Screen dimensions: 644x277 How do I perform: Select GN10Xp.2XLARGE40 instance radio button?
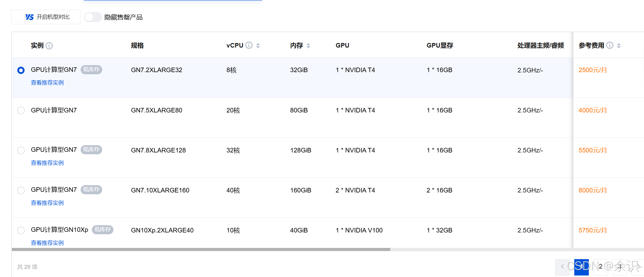point(21,230)
